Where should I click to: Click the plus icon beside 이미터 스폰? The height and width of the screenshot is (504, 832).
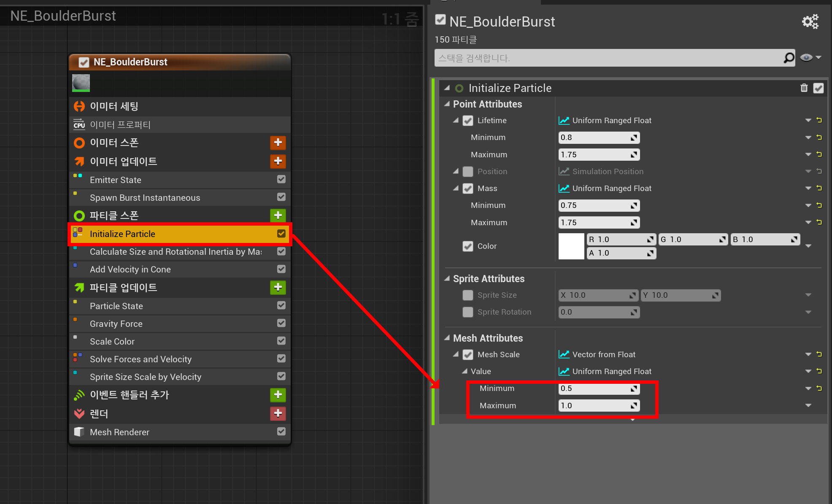pyautogui.click(x=278, y=143)
